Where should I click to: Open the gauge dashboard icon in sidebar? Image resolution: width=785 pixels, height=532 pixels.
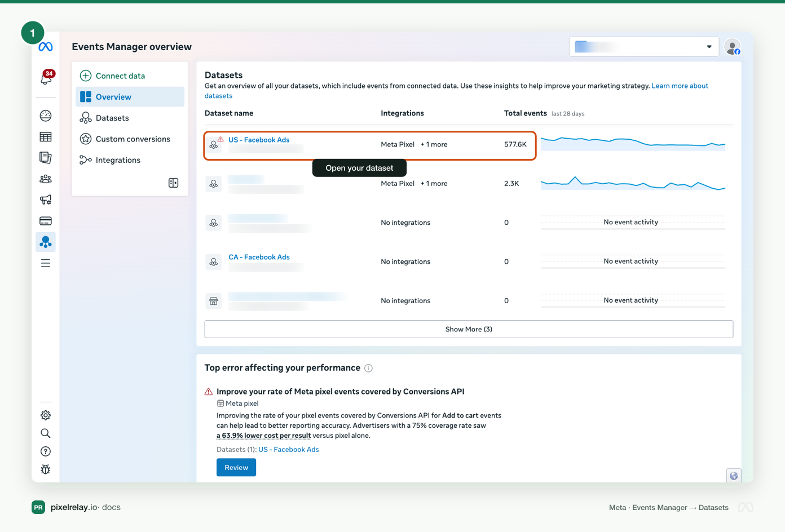click(46, 116)
